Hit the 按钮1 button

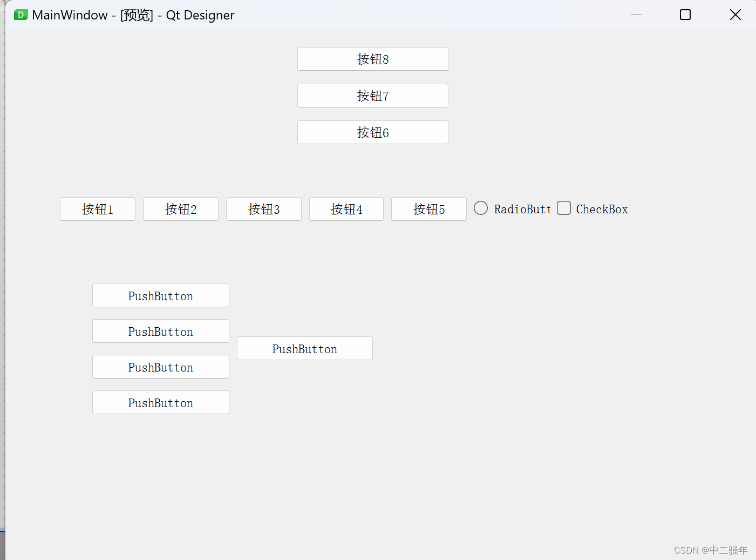click(98, 209)
